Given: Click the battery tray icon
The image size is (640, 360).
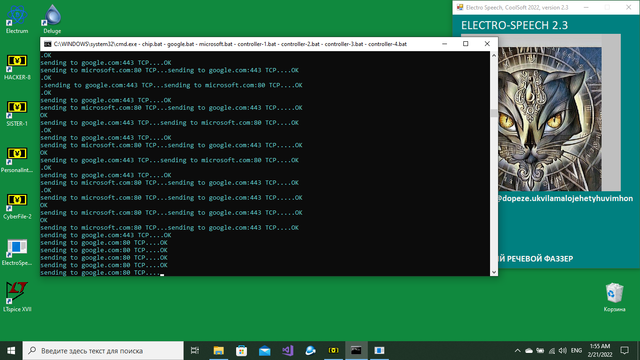Looking at the screenshot, I should point(540,351).
